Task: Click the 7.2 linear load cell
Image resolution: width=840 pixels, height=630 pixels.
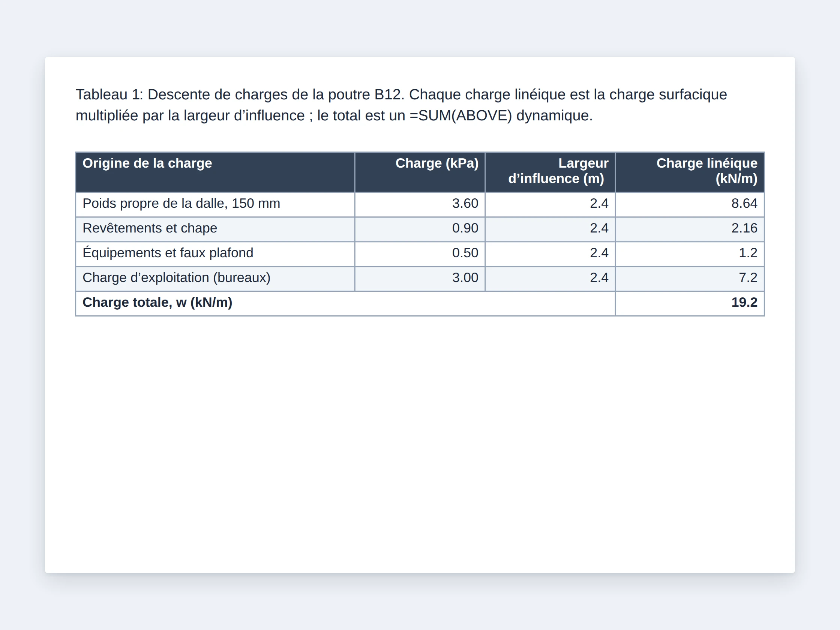Action: click(x=690, y=279)
